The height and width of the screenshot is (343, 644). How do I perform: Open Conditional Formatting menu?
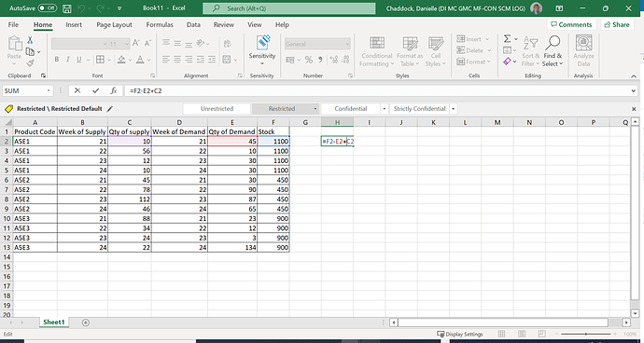pyautogui.click(x=377, y=51)
